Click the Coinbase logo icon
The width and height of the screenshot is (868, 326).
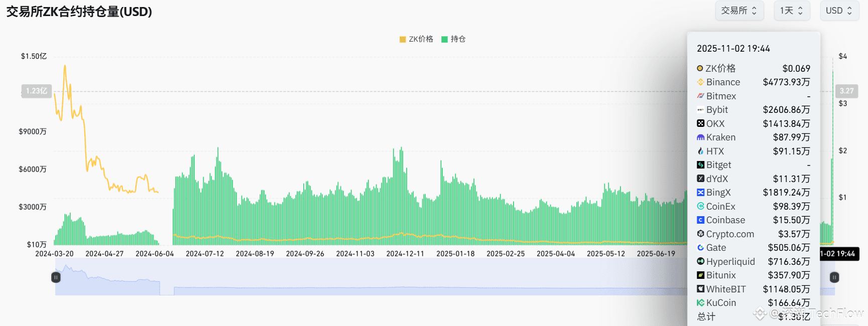click(x=700, y=220)
